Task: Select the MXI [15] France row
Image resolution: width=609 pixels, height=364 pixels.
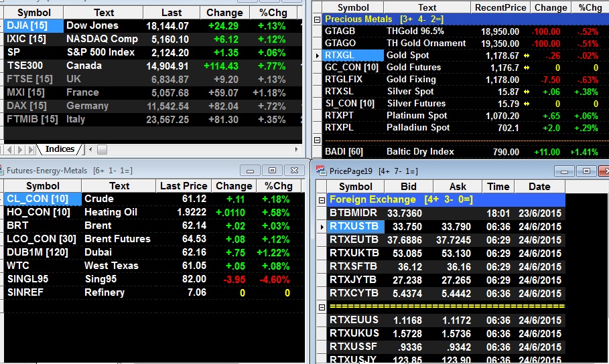Action: [153, 93]
